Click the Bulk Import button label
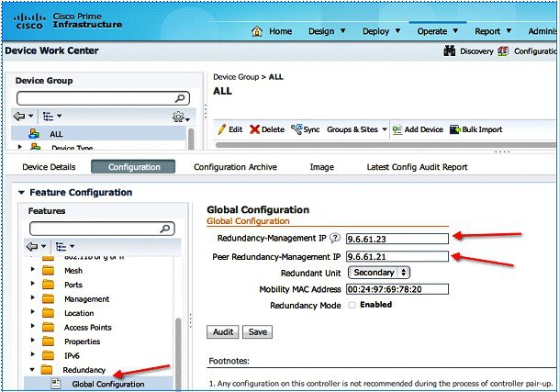This screenshot has height=392, width=559. pyautogui.click(x=482, y=129)
